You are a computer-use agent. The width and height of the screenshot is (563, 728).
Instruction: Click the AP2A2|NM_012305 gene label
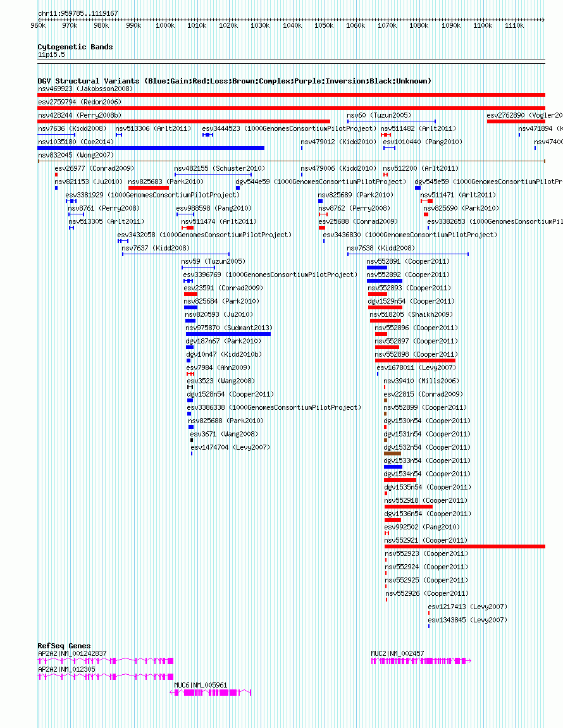66,669
